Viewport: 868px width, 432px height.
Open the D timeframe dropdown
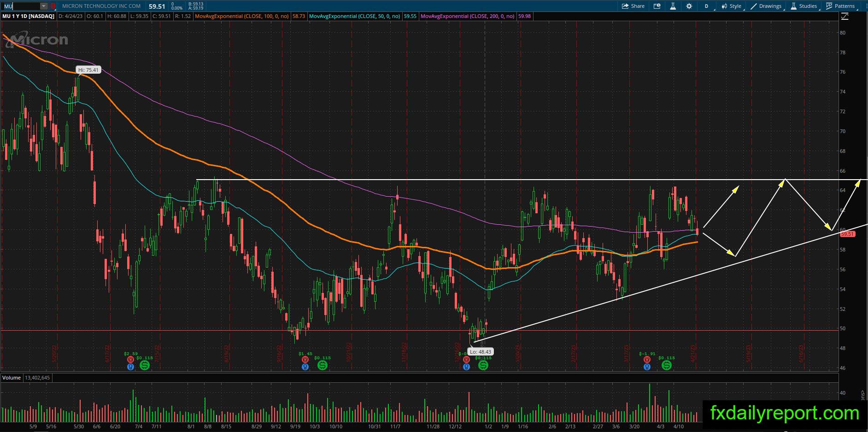click(x=707, y=6)
